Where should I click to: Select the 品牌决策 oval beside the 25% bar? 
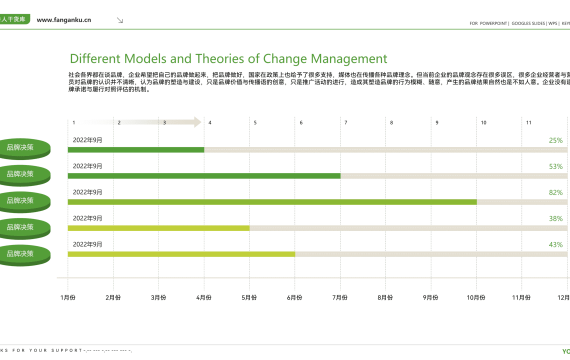[24, 149]
